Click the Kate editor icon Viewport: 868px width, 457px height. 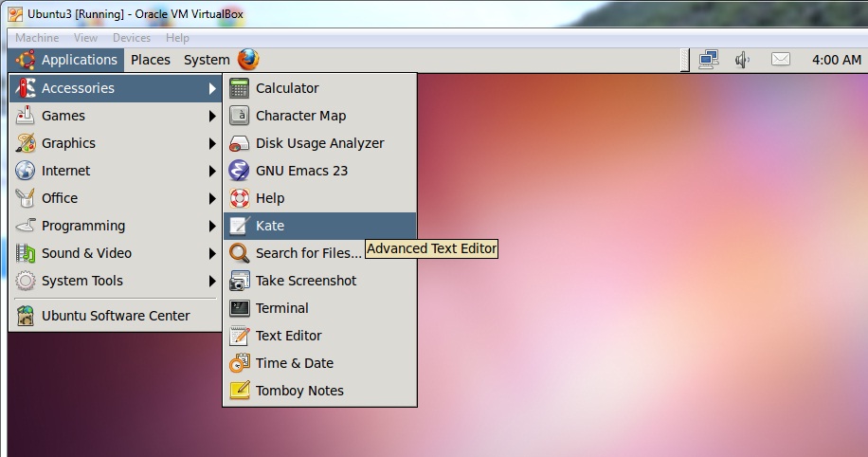[239, 226]
